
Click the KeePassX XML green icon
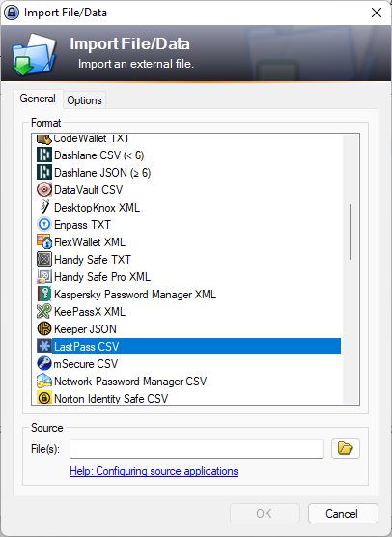[44, 312]
